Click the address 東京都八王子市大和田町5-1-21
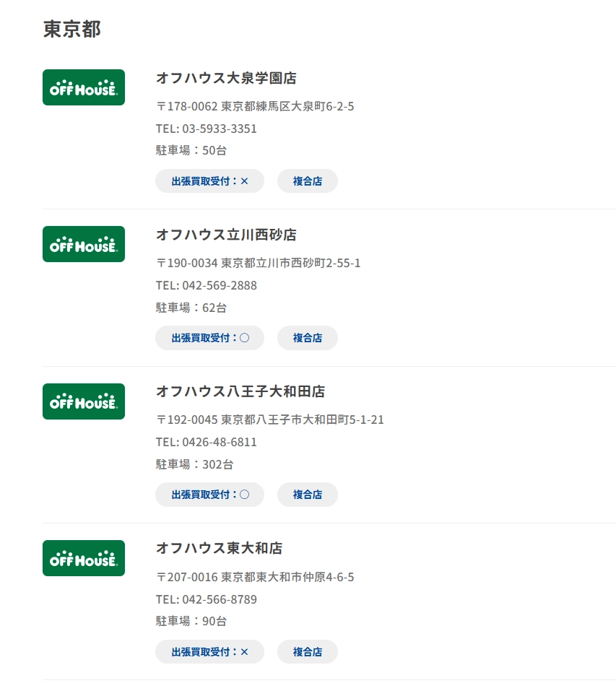This screenshot has height=691, width=616. click(302, 420)
